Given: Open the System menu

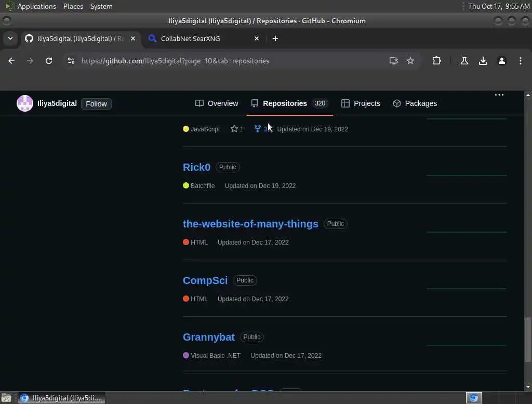Looking at the screenshot, I should coord(101,6).
